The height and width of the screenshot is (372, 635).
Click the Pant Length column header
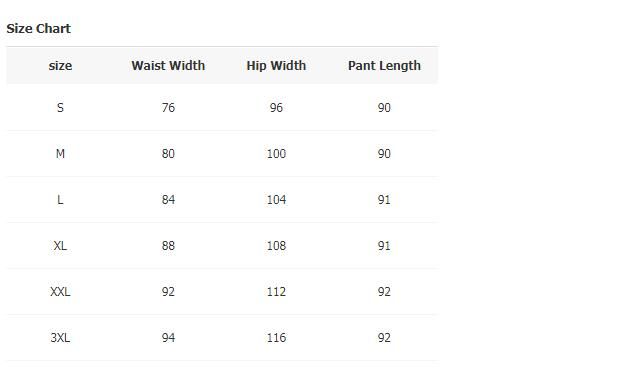384,66
